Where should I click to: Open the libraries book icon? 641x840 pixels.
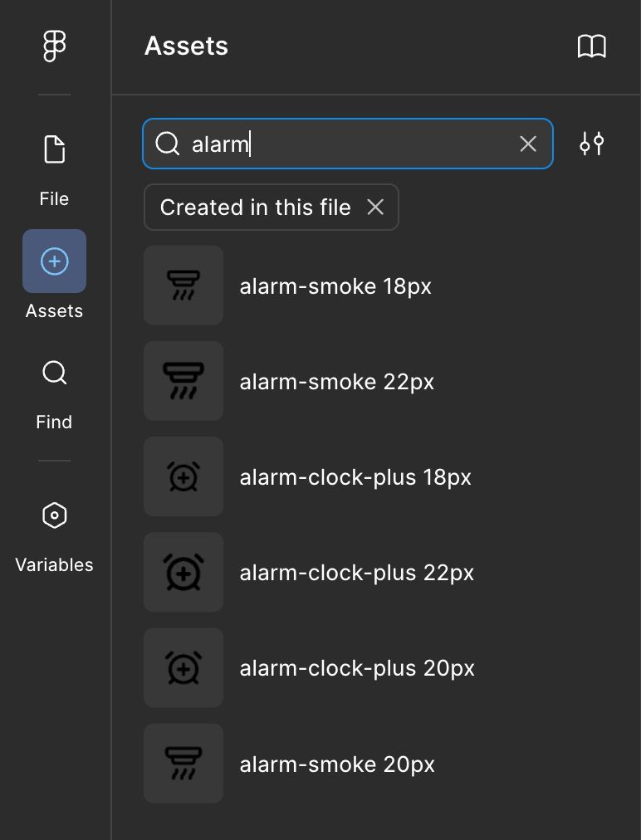[592, 46]
